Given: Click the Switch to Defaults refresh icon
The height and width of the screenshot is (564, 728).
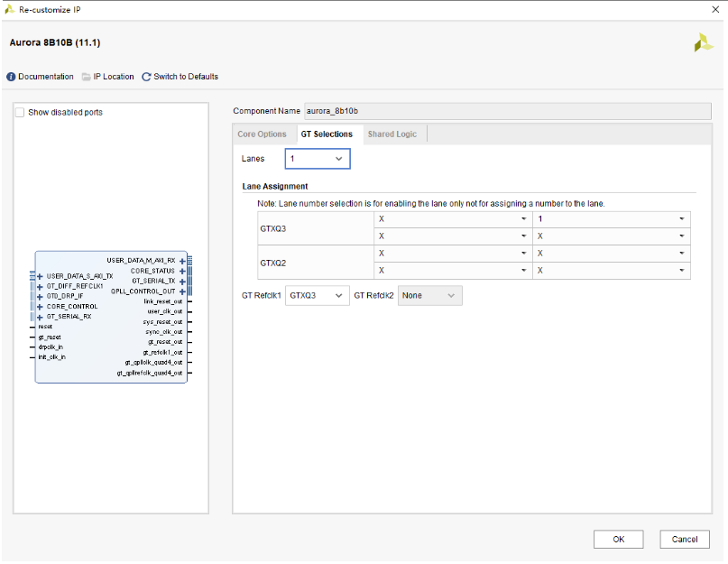Looking at the screenshot, I should (x=146, y=77).
